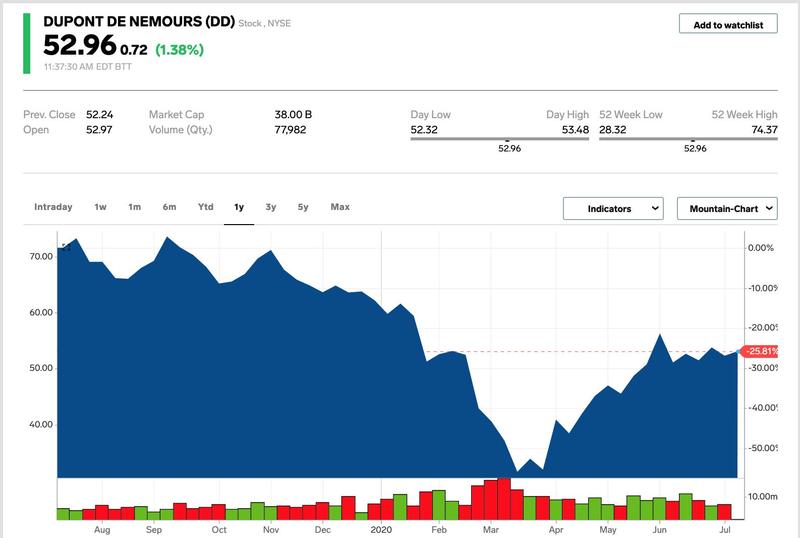Image resolution: width=800 pixels, height=538 pixels.
Task: Switch to the Ytd range tab
Action: click(x=206, y=207)
